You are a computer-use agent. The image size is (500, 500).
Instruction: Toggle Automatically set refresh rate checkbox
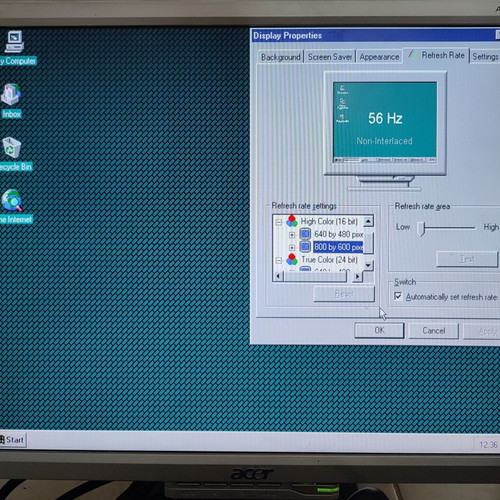click(398, 296)
